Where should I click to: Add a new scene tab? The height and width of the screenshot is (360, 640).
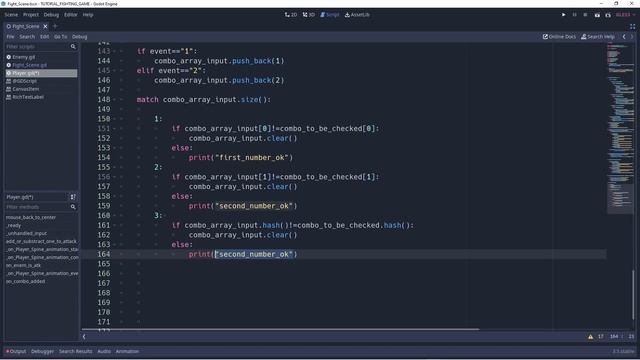pyautogui.click(x=55, y=26)
